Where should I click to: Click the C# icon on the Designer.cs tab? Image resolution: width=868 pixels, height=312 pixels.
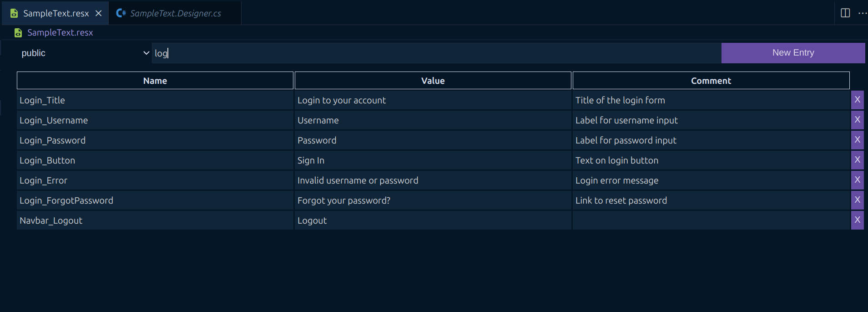point(121,13)
